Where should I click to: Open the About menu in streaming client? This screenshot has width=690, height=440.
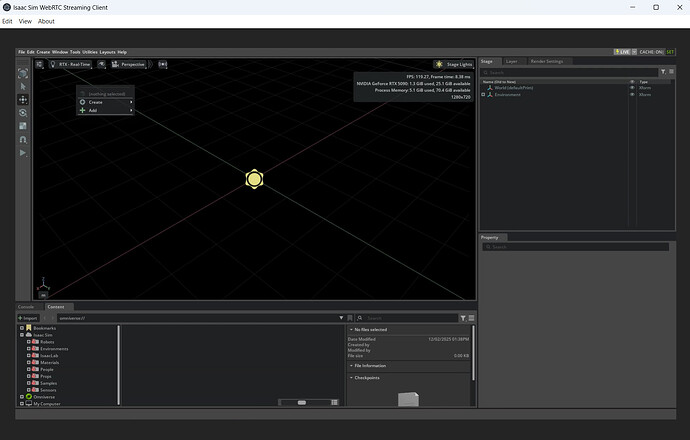point(46,21)
